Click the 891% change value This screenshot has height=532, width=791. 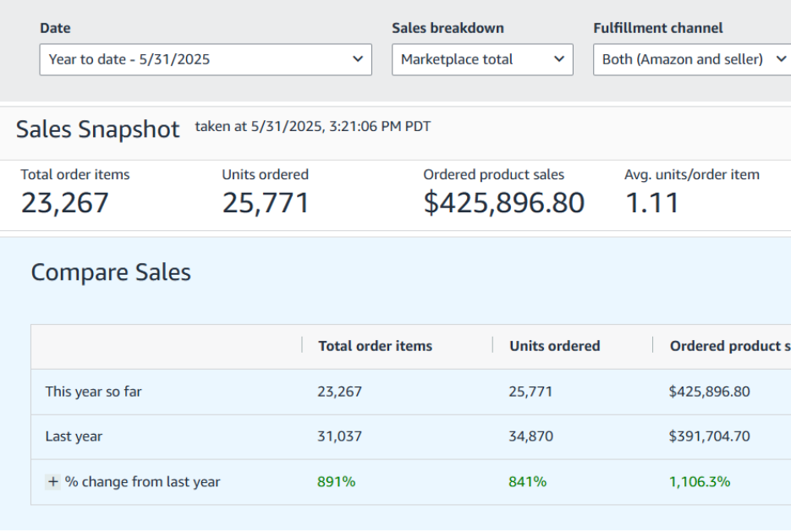336,482
